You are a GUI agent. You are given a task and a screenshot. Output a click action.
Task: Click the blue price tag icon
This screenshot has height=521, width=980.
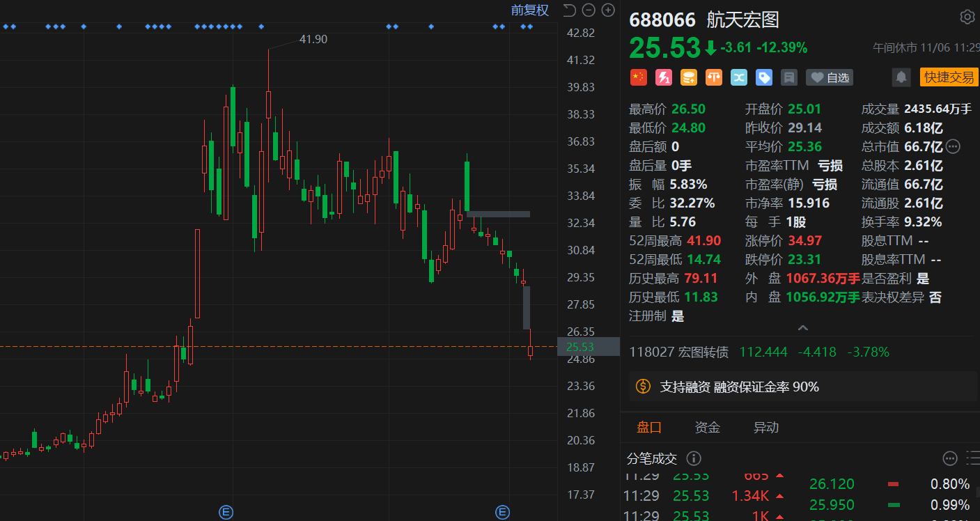(764, 77)
